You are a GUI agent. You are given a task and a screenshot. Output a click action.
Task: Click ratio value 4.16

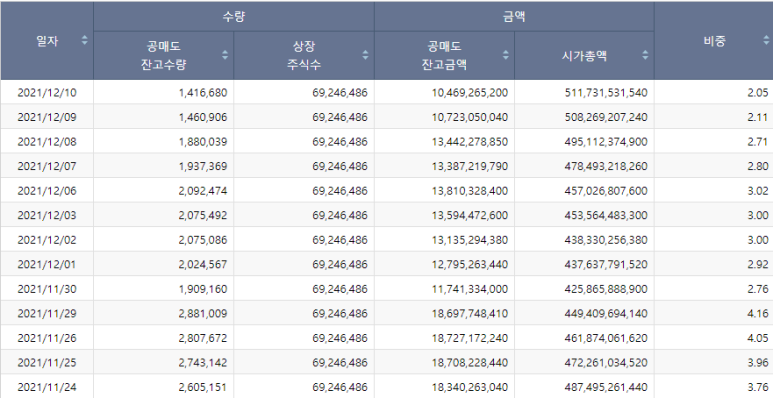(x=758, y=314)
